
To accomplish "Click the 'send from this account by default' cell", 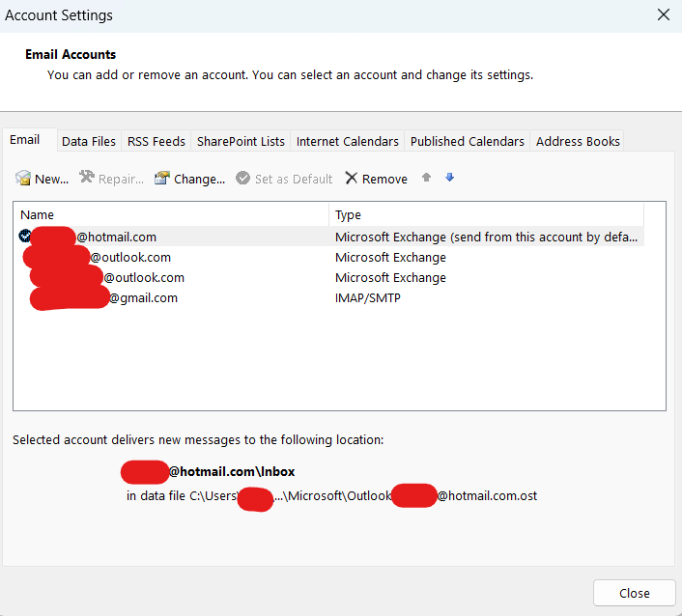I will [486, 237].
